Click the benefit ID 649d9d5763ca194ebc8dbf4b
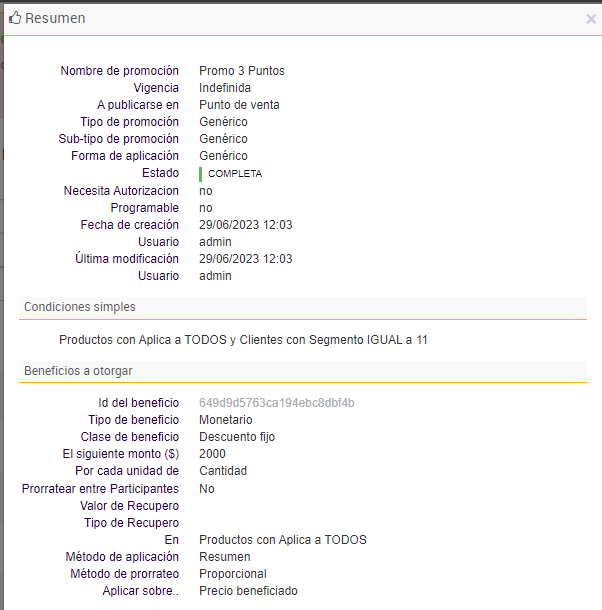This screenshot has height=610, width=602. pos(277,403)
